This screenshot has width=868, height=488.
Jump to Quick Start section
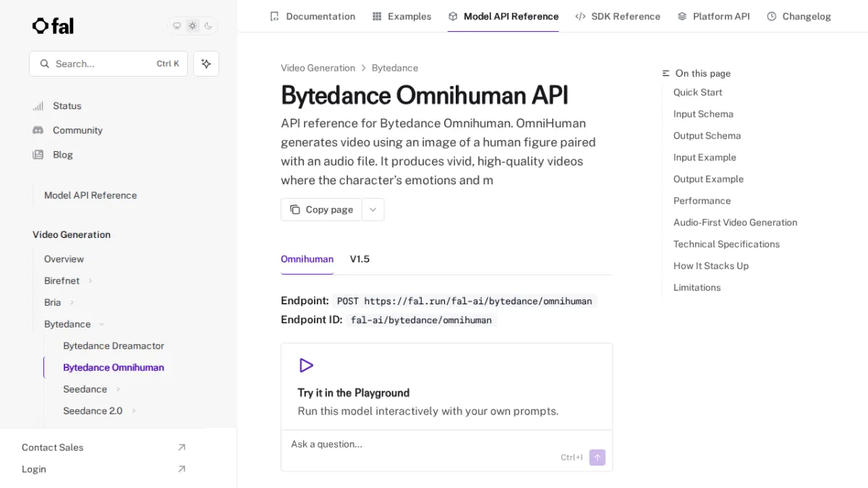(698, 93)
